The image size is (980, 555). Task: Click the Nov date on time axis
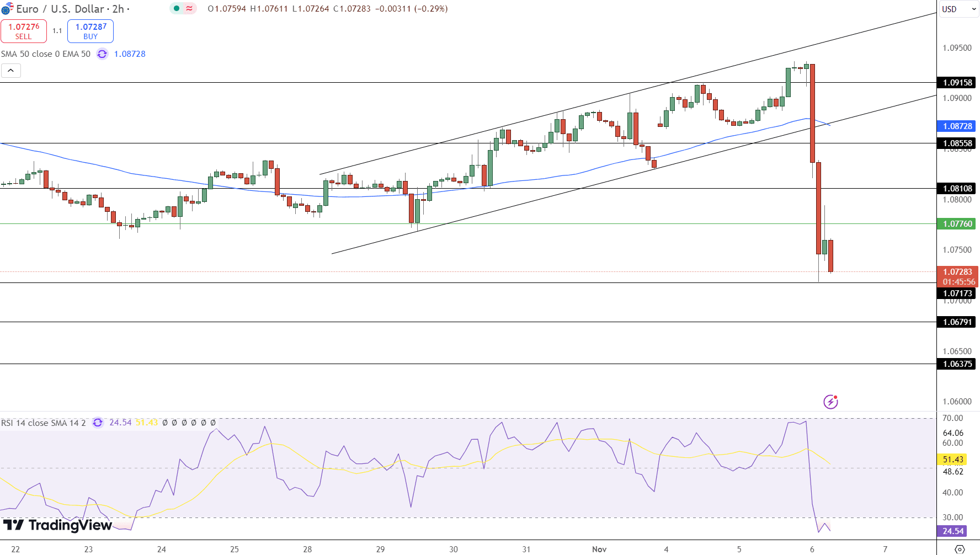coord(599,549)
